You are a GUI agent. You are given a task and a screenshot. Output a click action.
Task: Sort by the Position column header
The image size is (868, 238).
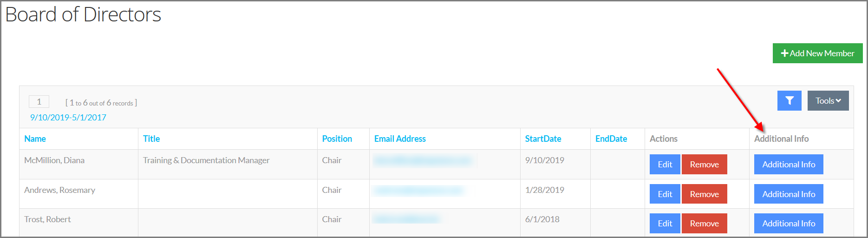point(337,139)
